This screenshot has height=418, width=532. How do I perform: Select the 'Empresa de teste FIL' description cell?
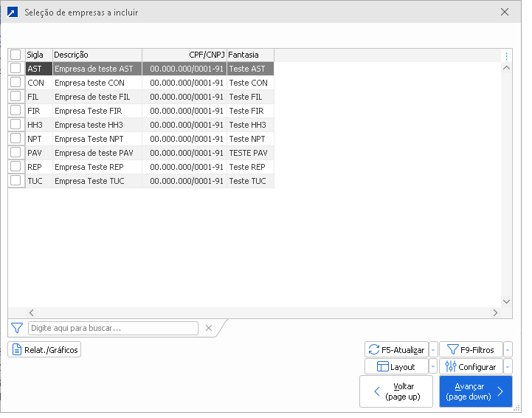[97, 97]
